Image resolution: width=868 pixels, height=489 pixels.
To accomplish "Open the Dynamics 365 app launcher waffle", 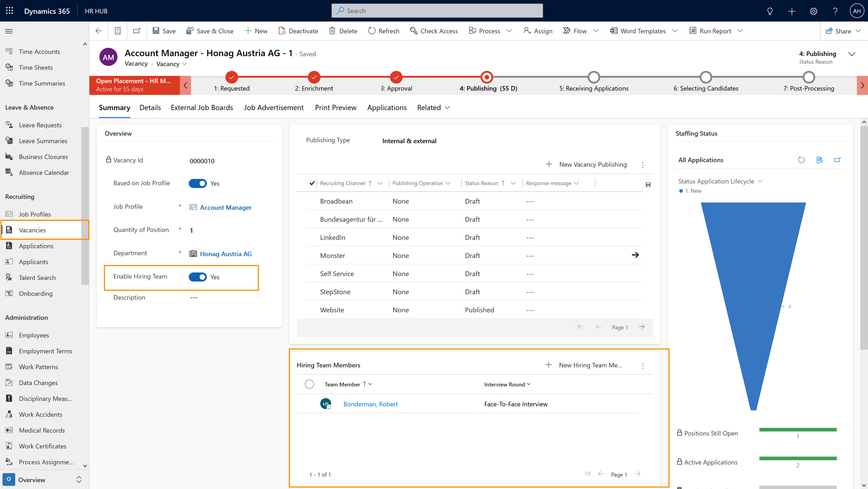I will [10, 11].
